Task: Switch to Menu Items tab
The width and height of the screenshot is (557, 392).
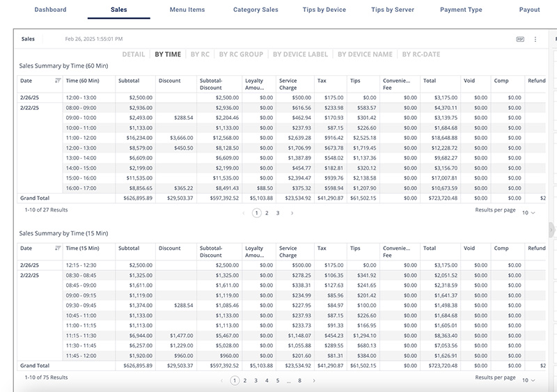Action: click(187, 10)
